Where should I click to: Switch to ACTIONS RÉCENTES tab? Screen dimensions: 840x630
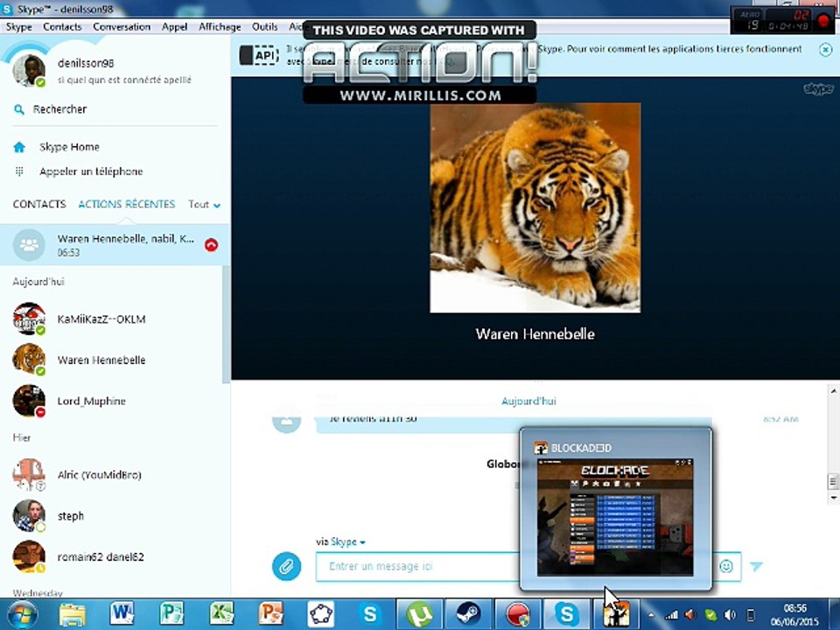coord(126,204)
